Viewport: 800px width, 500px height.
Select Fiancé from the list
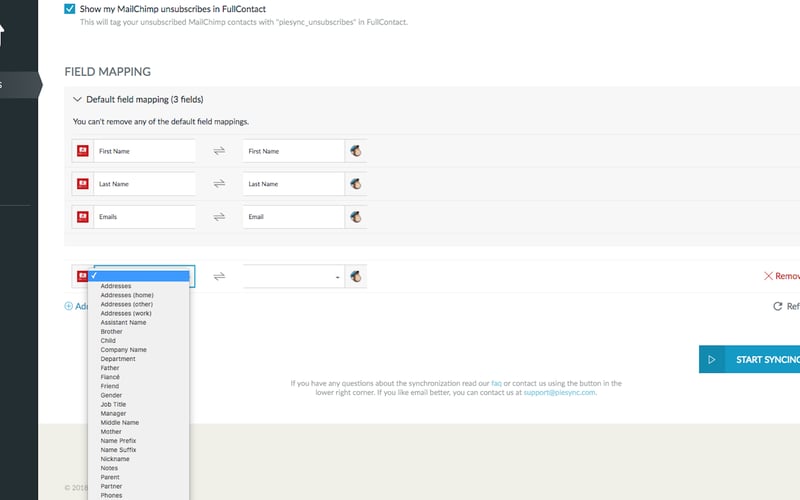pyautogui.click(x=110, y=378)
